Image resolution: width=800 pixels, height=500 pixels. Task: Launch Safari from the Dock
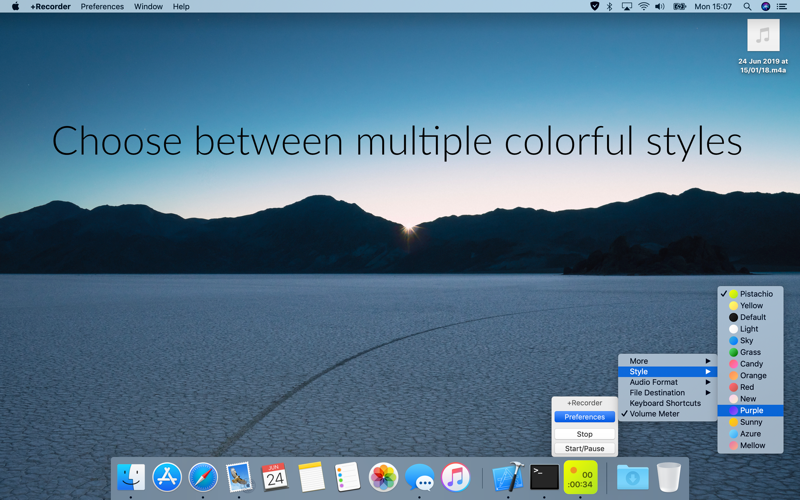click(203, 477)
